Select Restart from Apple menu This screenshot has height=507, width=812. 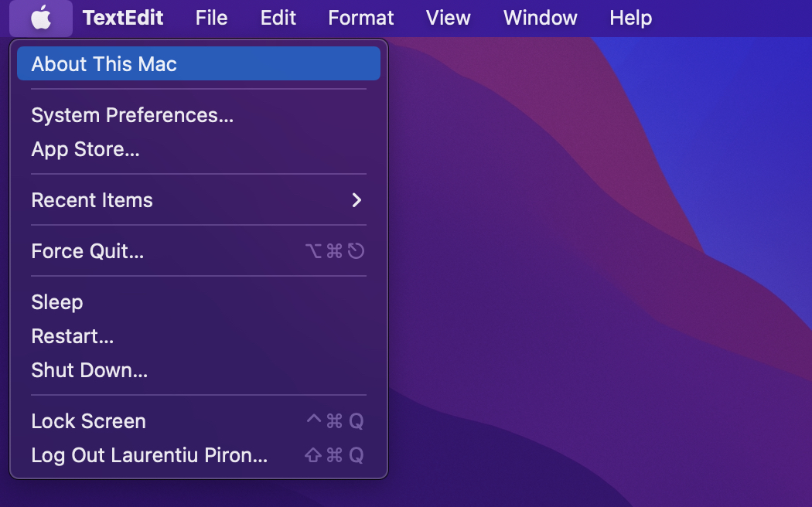(x=73, y=336)
